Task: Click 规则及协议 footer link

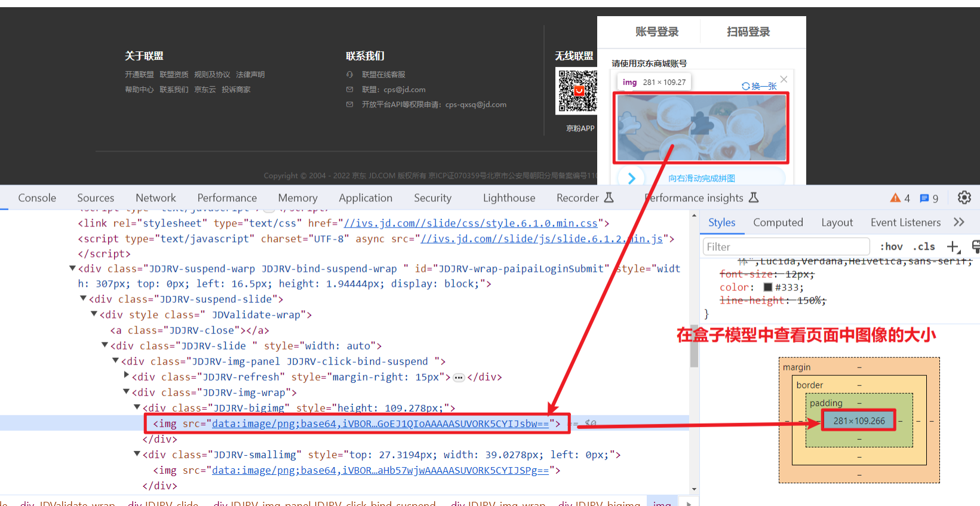Action: pyautogui.click(x=212, y=75)
